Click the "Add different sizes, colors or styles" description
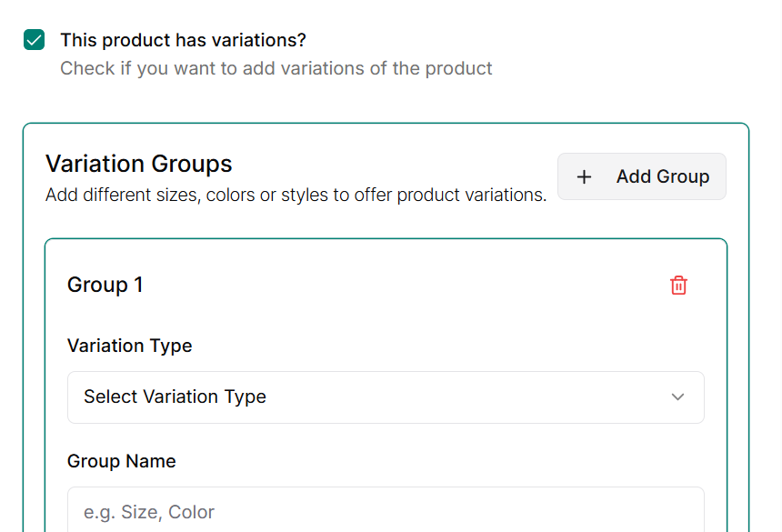Image resolution: width=782 pixels, height=532 pixels. click(296, 195)
